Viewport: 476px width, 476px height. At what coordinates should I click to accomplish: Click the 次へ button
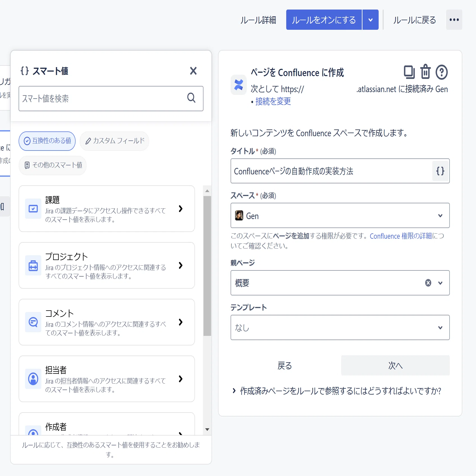[x=395, y=365]
